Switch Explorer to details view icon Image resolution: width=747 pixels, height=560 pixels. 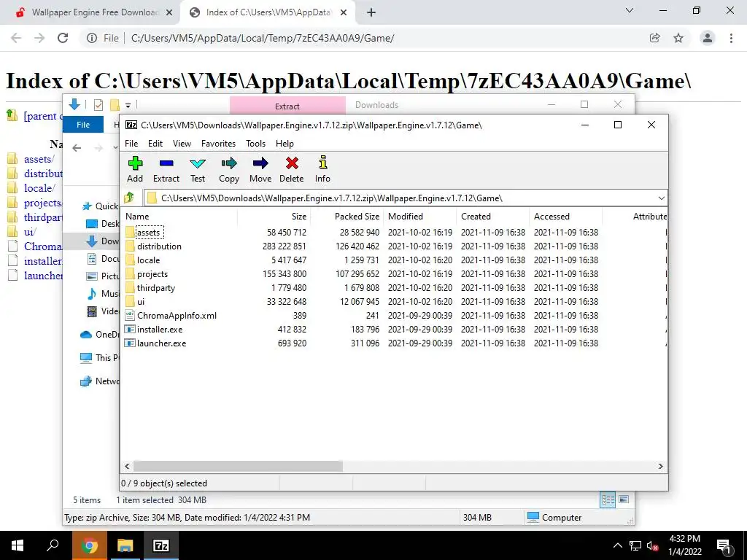[x=608, y=499]
